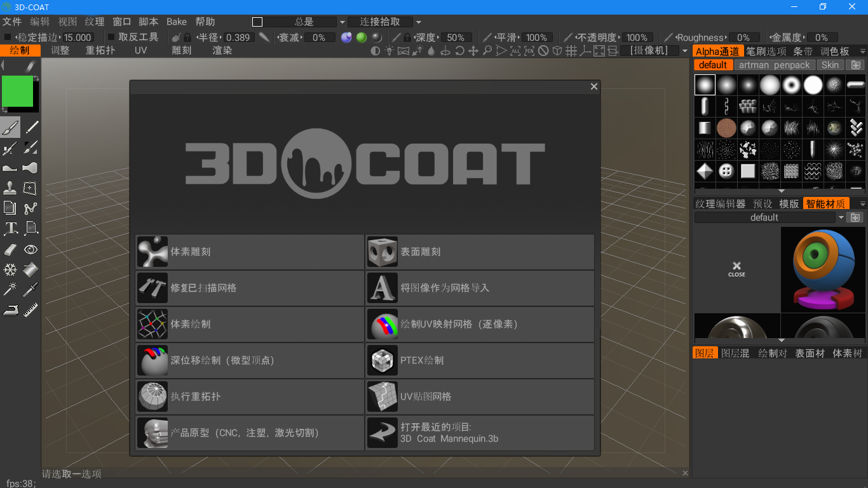Toggle the dark gloss channel sphere
Image resolution: width=868 pixels, height=488 pixels.
377,37
